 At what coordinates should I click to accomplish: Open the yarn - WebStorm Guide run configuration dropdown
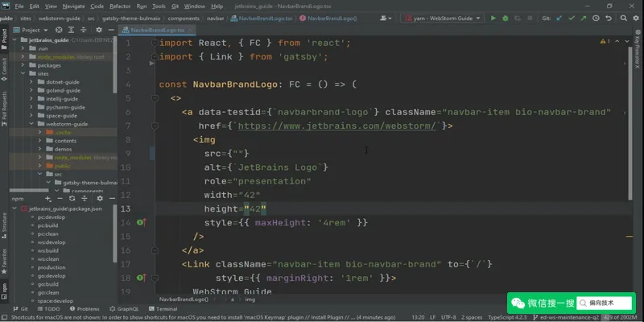(x=443, y=18)
